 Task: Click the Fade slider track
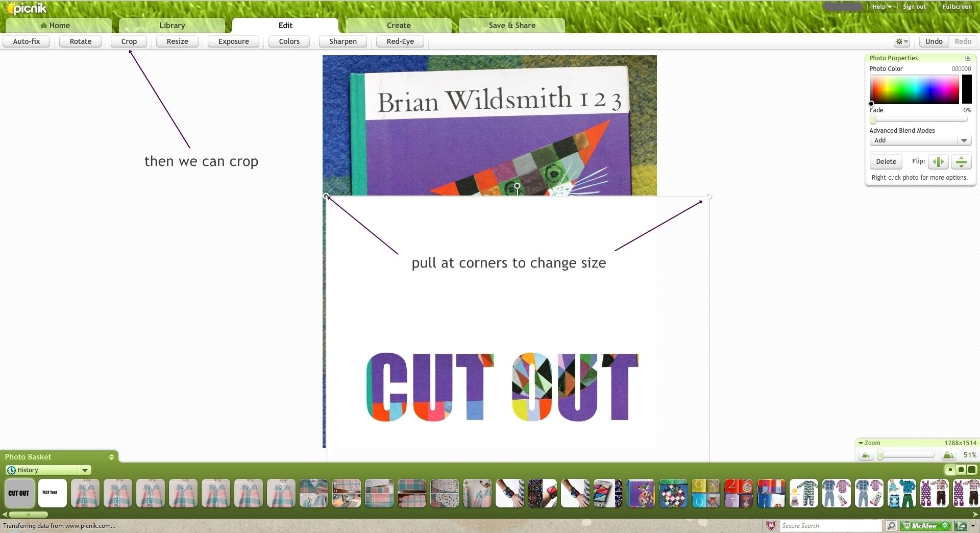click(x=919, y=119)
